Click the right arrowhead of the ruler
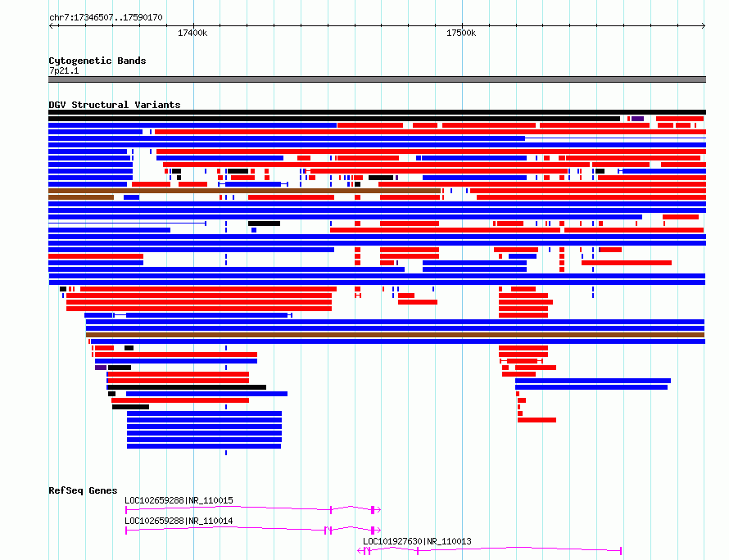The width and height of the screenshot is (729, 560). pyautogui.click(x=704, y=25)
